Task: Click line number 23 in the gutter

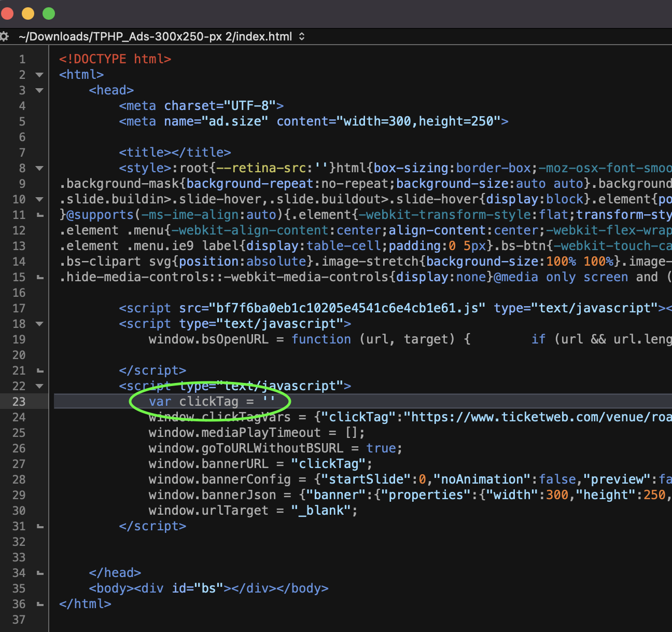Action: coord(19,402)
